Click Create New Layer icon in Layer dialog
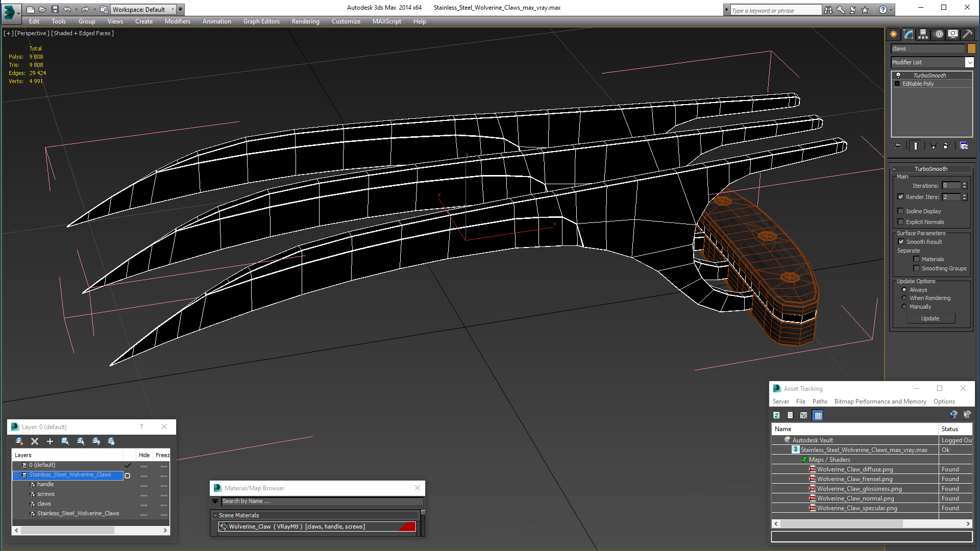Image resolution: width=980 pixels, height=551 pixels. [x=19, y=441]
